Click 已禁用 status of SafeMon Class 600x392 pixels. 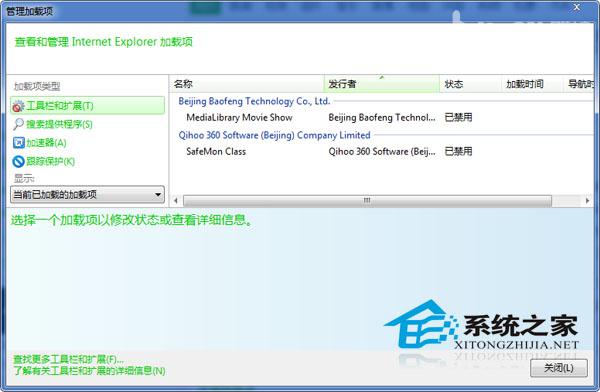[458, 152]
